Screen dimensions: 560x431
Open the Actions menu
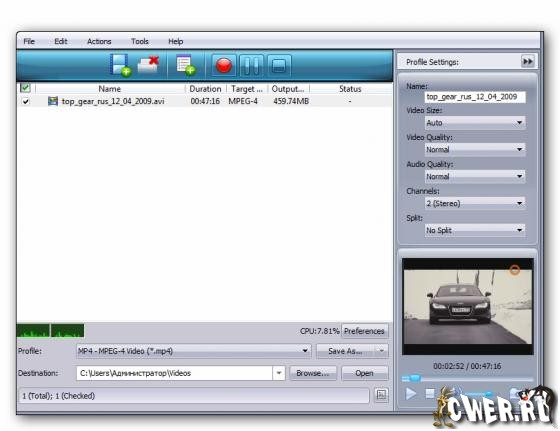pos(99,41)
